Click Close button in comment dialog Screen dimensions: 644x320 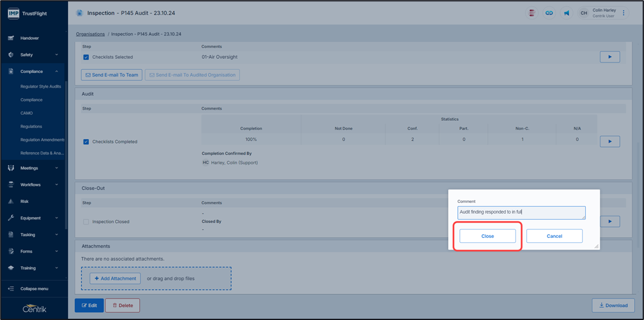pyautogui.click(x=487, y=236)
